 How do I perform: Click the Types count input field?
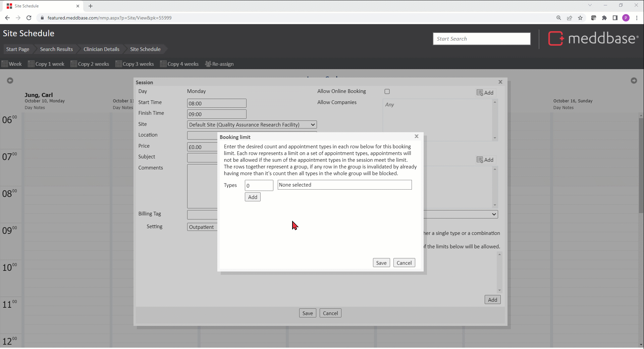click(259, 186)
